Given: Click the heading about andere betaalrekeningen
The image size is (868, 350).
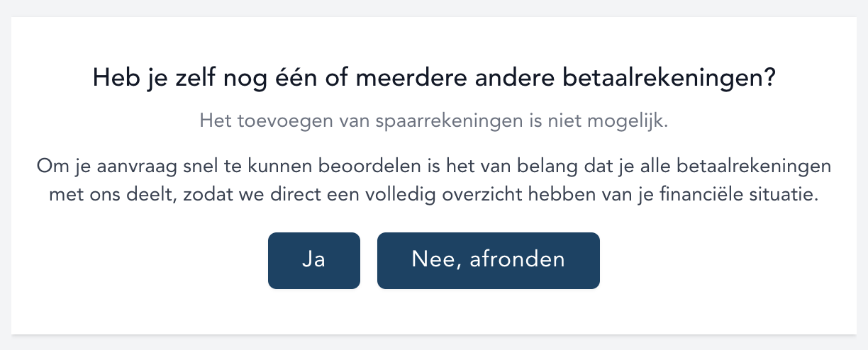Looking at the screenshot, I should point(433,78).
